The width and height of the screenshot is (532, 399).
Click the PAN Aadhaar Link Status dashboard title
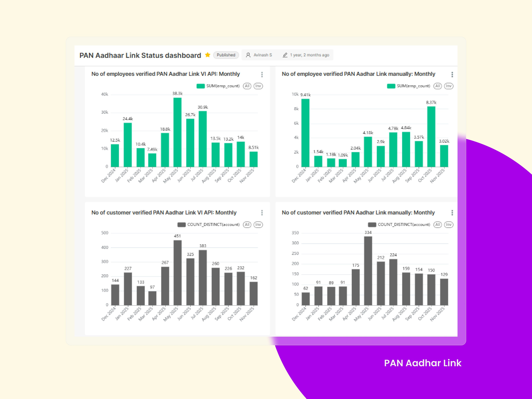pyautogui.click(x=140, y=56)
